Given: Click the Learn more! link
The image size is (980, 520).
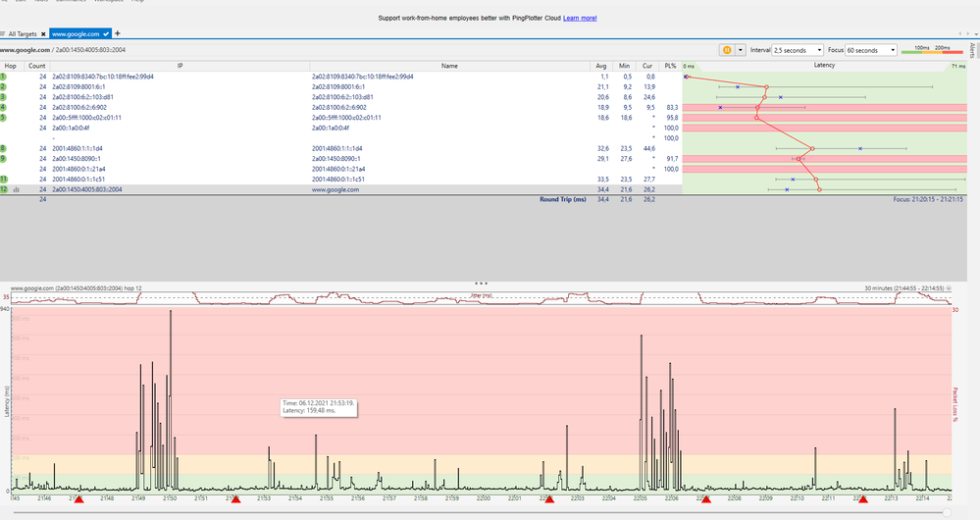Looking at the screenshot, I should (580, 18).
